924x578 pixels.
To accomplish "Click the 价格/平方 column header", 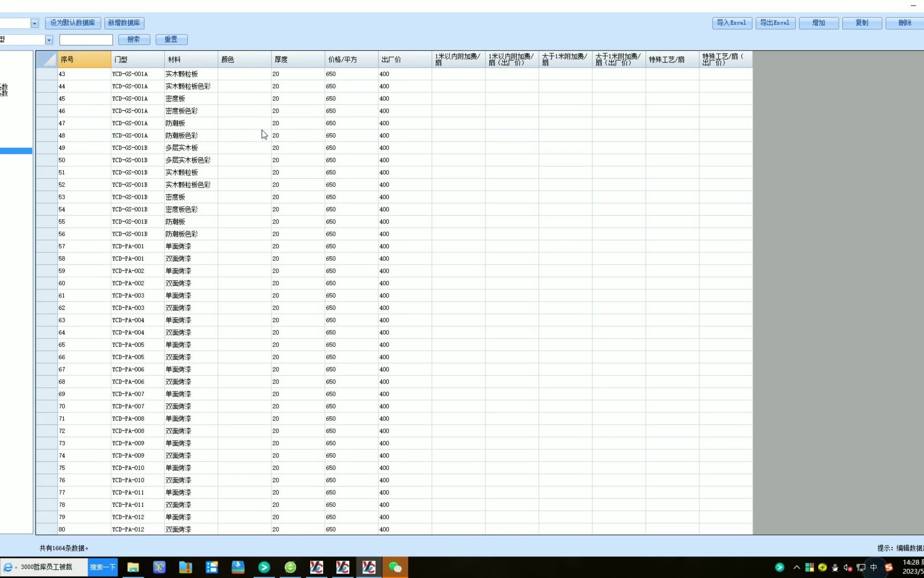I will (x=352, y=59).
